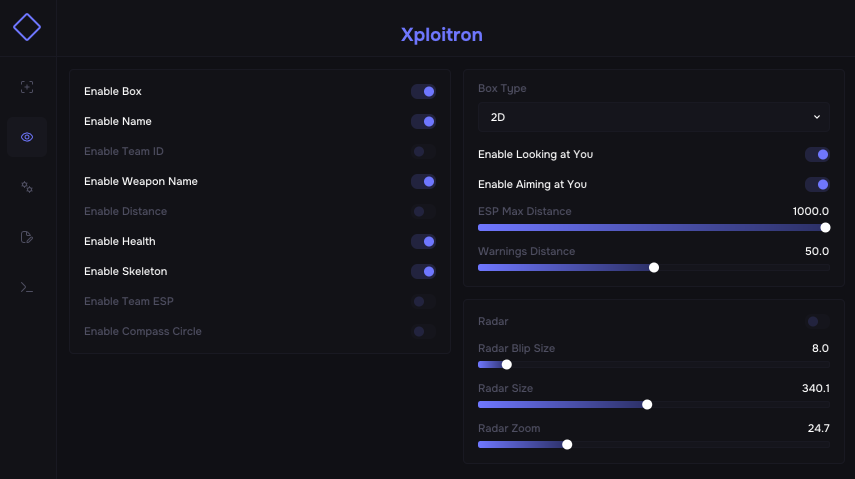Click the Radar Size value 340.1
This screenshot has width=855, height=479.
816,388
